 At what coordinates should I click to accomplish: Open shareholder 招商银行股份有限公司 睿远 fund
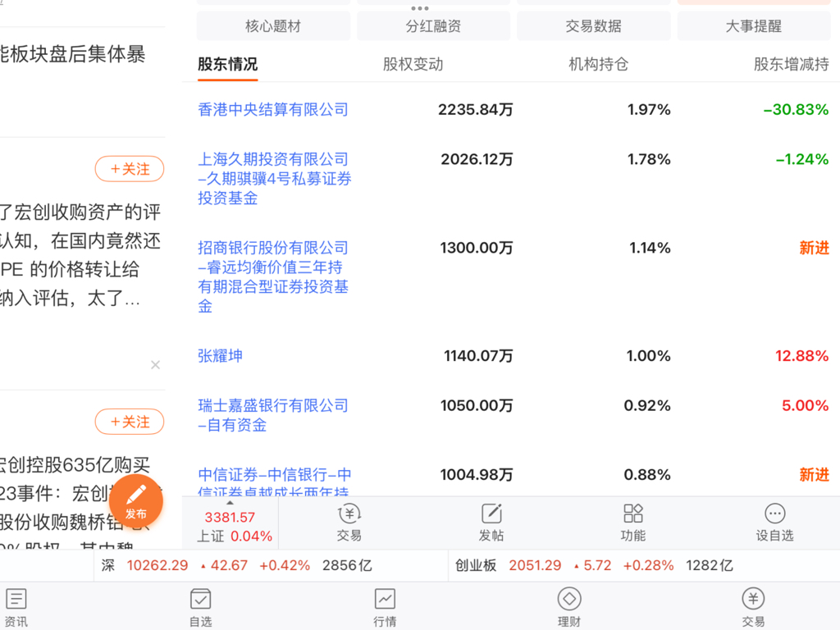point(273,277)
